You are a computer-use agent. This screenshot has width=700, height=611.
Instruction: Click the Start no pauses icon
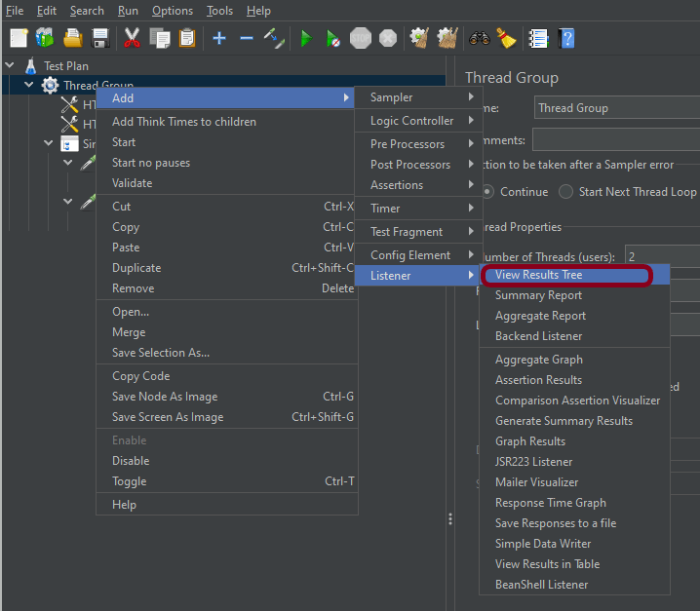(x=333, y=39)
